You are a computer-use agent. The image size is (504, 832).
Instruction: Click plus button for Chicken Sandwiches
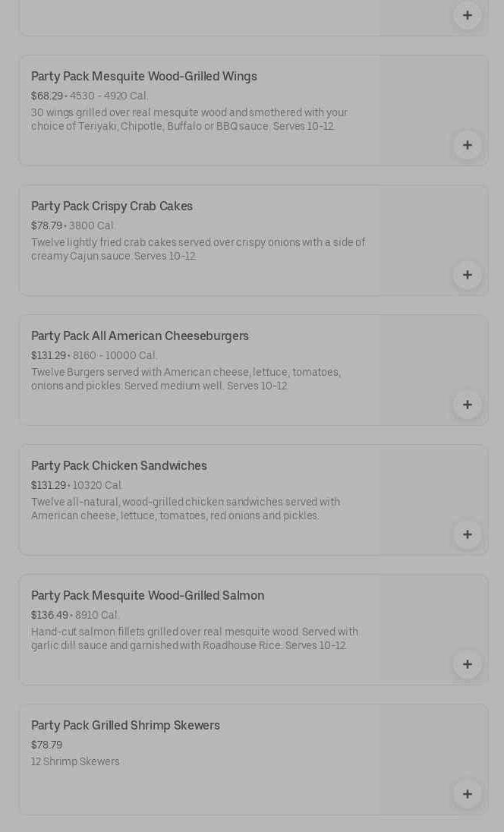[467, 534]
